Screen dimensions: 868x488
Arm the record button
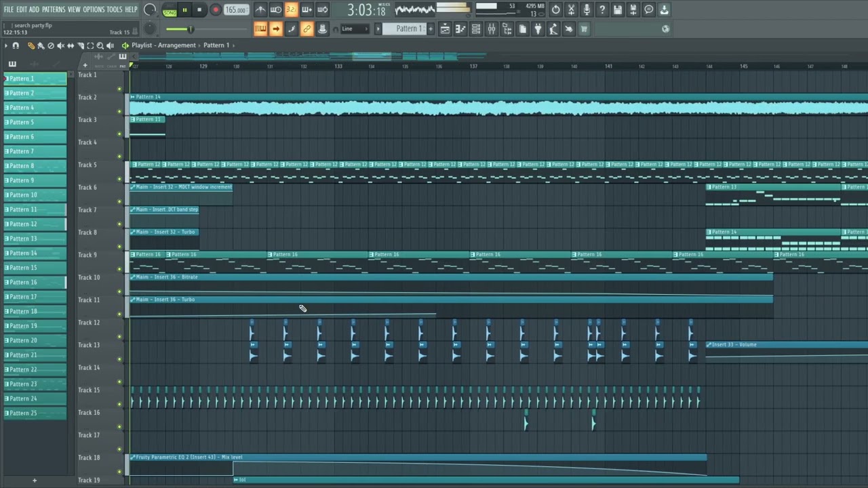pyautogui.click(x=216, y=10)
